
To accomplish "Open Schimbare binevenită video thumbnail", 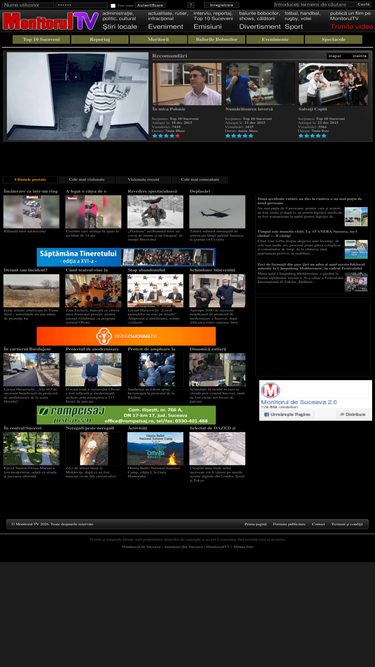I will pyautogui.click(x=217, y=291).
